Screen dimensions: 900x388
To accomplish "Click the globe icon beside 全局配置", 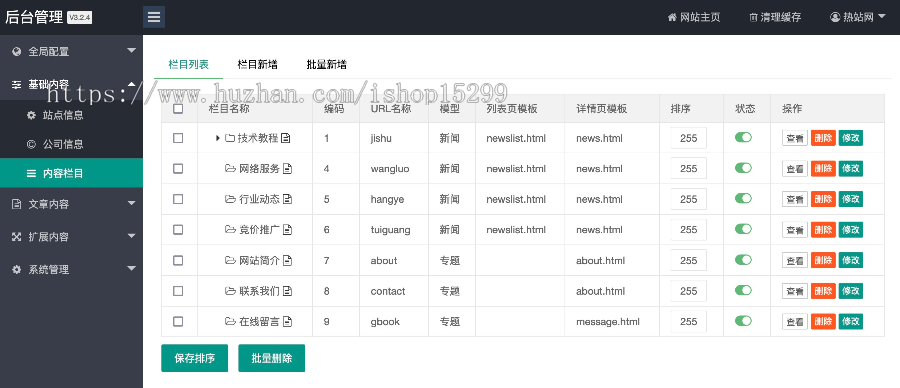I will (17, 52).
